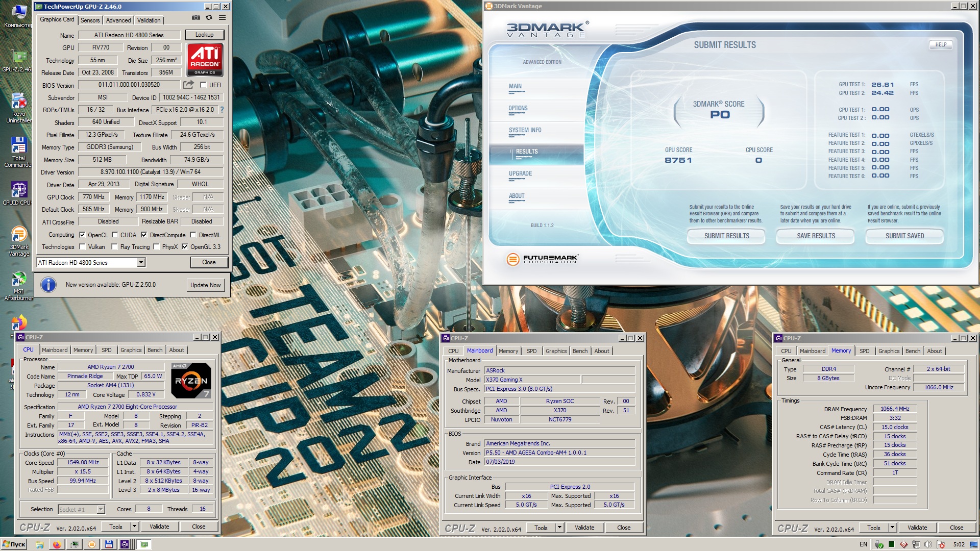980x551 pixels.
Task: Click the show desktop icon beside the clock
Action: click(974, 544)
